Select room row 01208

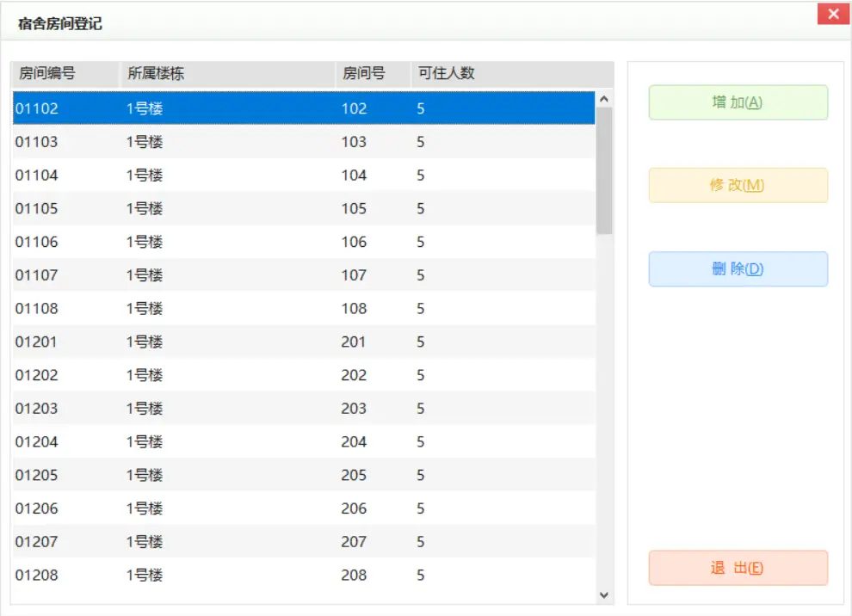tap(258, 575)
